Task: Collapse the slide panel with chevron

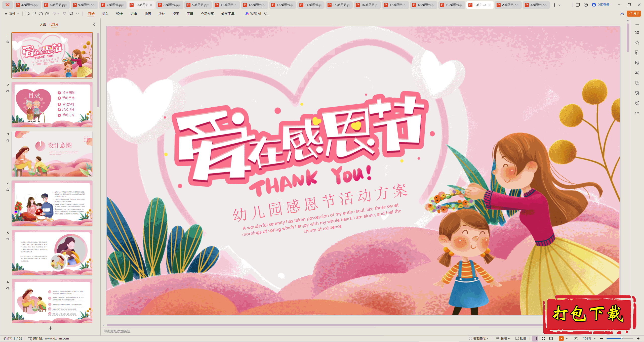Action: tap(94, 24)
